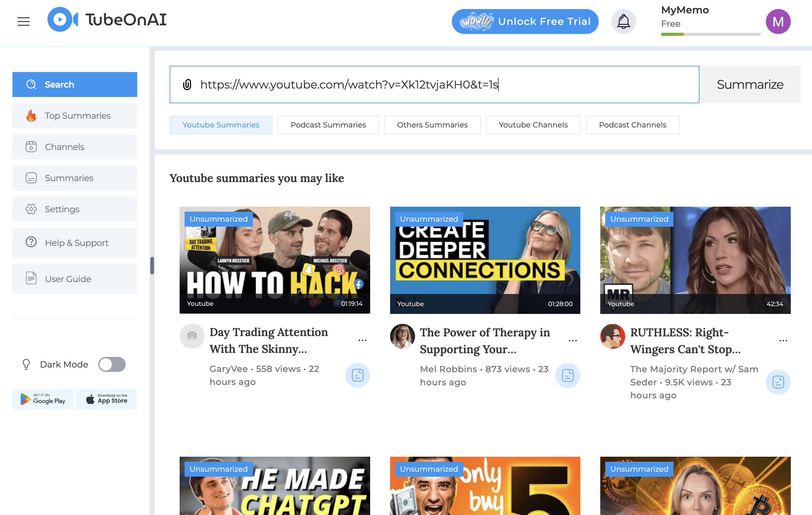Switch to the Podcast Summaries tab
Viewport: 812px width, 515px height.
328,125
